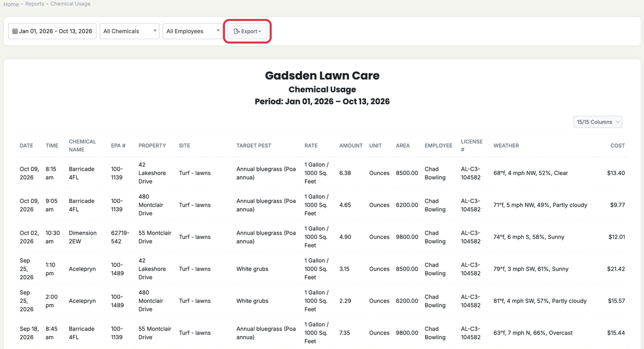Image resolution: width=644 pixels, height=349 pixels.
Task: Click the 6.38 amount cell
Action: click(345, 173)
